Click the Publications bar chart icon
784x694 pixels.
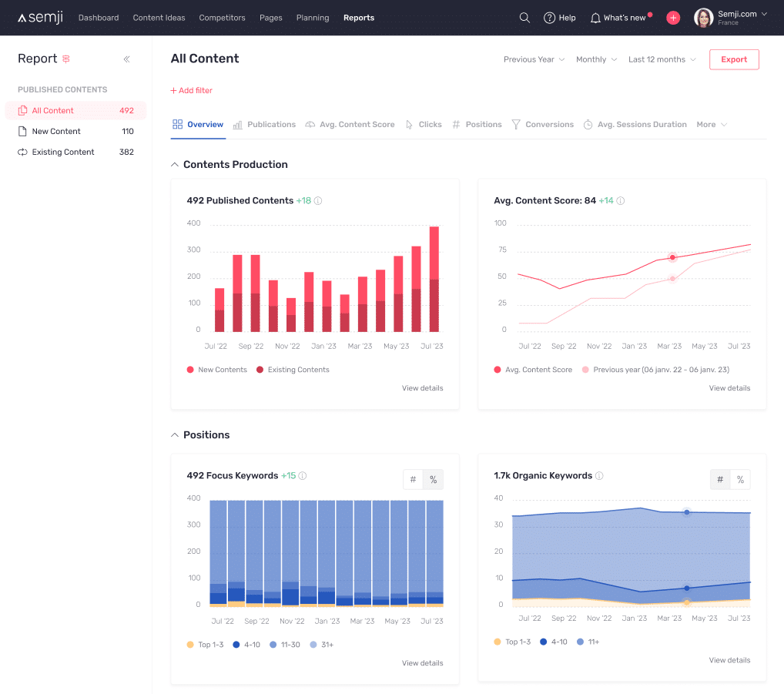tap(237, 125)
